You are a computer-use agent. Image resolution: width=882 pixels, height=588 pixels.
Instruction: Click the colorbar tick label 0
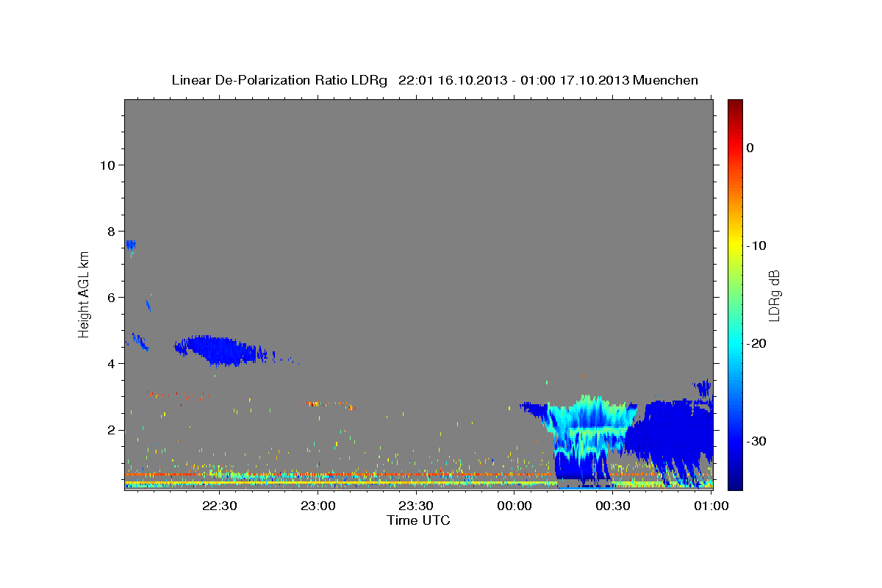[750, 148]
